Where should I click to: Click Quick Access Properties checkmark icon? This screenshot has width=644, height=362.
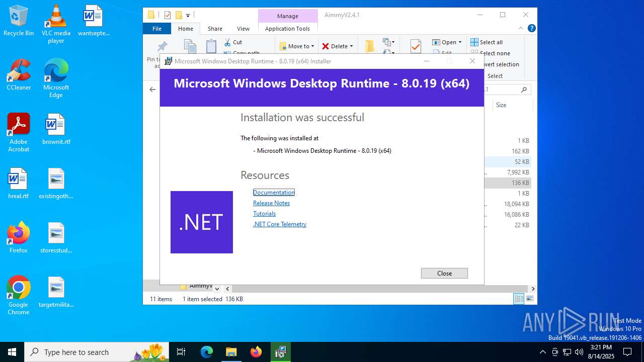pos(168,15)
